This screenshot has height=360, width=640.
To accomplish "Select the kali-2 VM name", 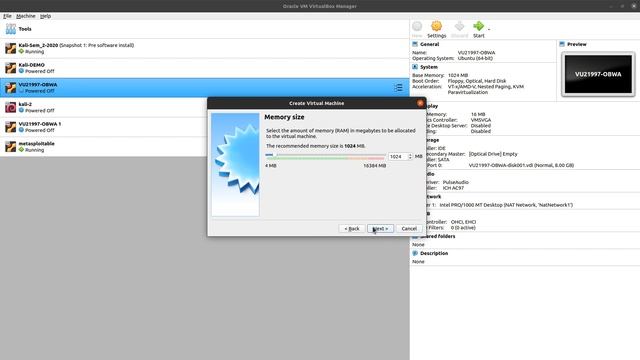I will pos(25,104).
